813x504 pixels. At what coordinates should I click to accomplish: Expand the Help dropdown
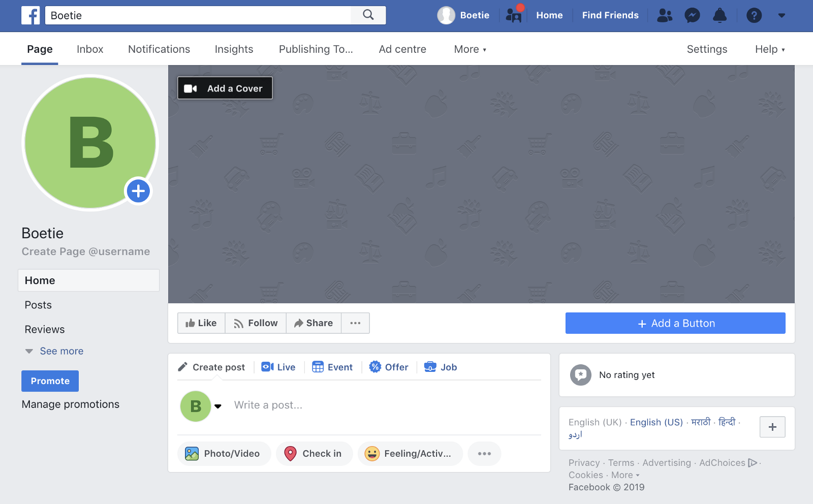tap(770, 49)
